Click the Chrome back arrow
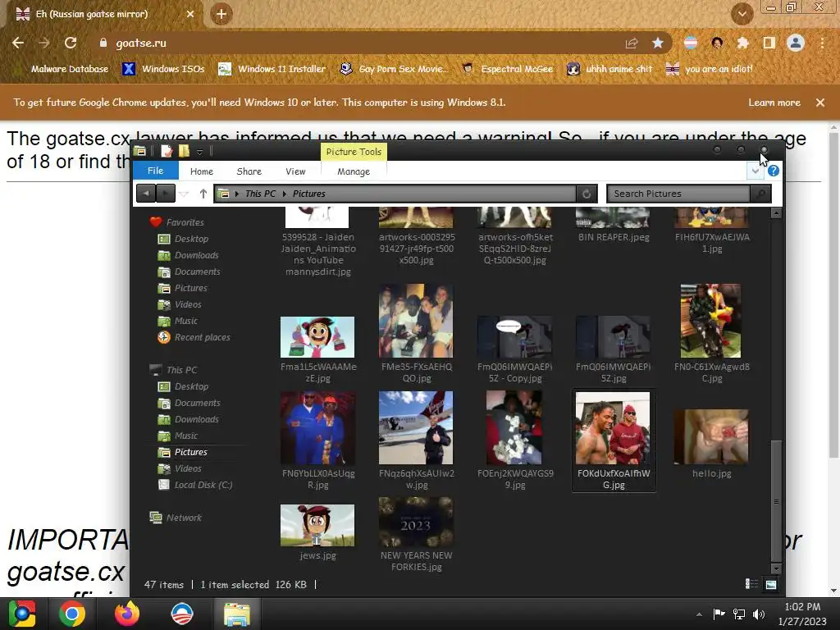840x630 pixels. 18,43
